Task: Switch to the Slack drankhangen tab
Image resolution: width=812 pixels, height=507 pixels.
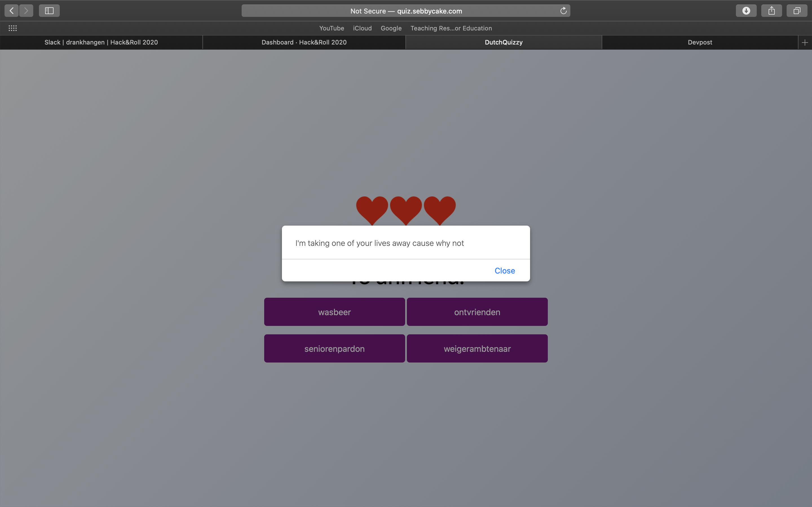Action: (101, 43)
